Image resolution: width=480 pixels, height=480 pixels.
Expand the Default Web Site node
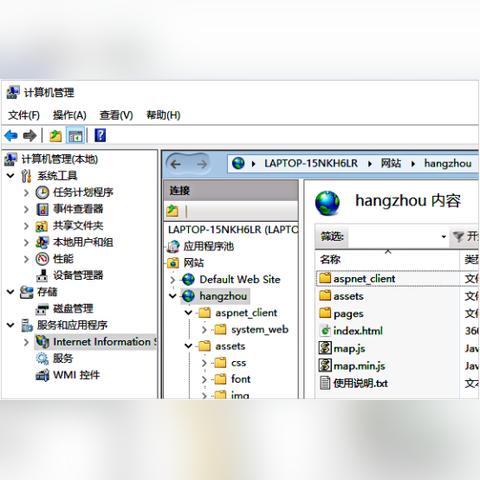[173, 279]
